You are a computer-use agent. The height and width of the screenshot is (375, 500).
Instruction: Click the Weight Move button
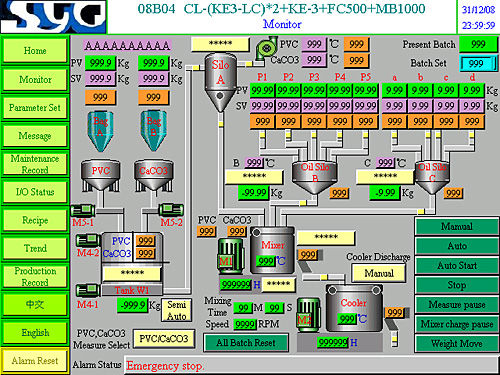[x=457, y=343]
